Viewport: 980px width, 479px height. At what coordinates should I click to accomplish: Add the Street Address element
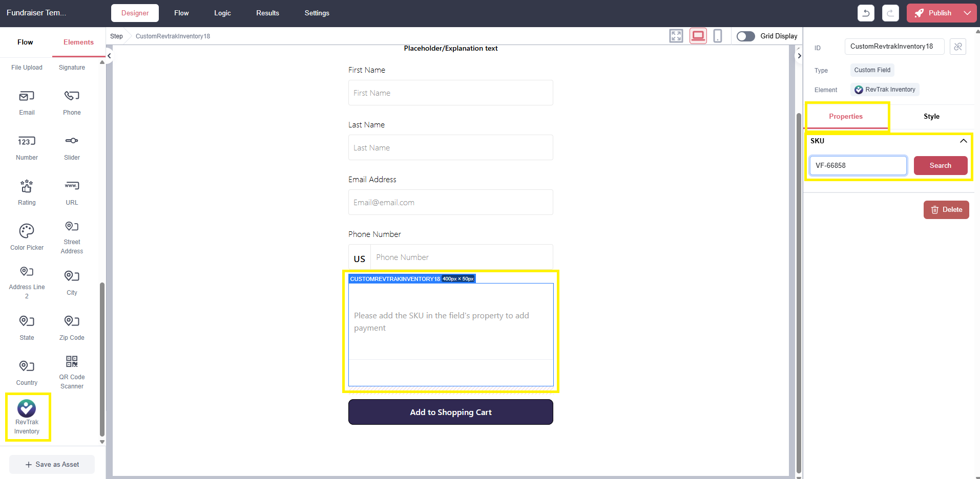point(72,237)
